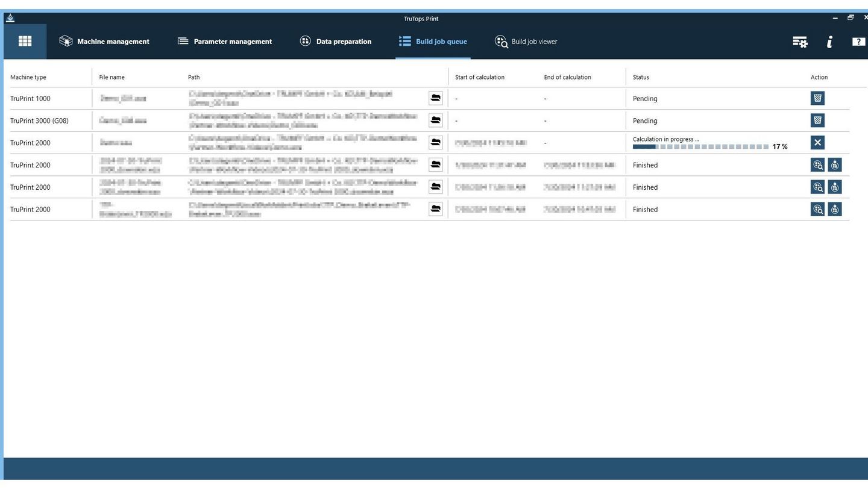Delete the pending TruPrint 1000 job
This screenshot has width=868, height=488.
(817, 98)
